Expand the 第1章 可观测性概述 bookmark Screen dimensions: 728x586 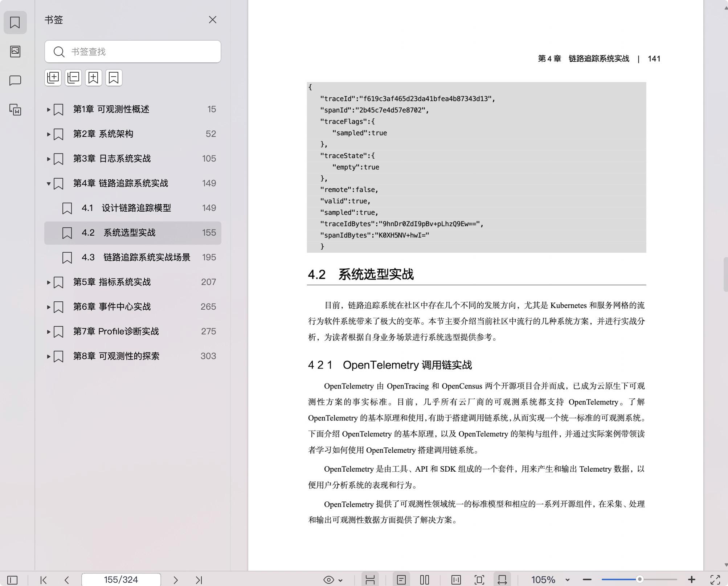[x=48, y=109]
